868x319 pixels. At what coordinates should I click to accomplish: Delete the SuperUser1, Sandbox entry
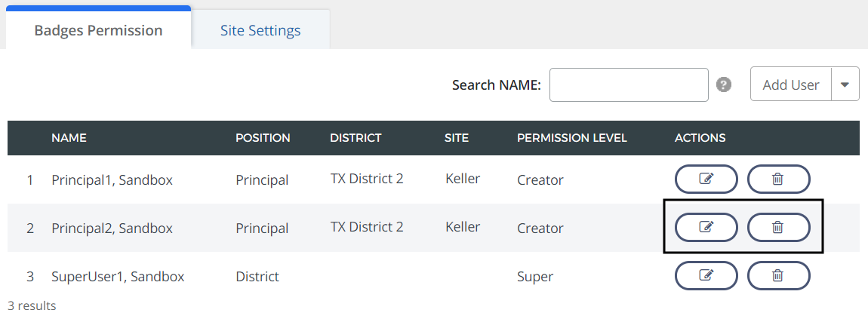click(x=778, y=275)
